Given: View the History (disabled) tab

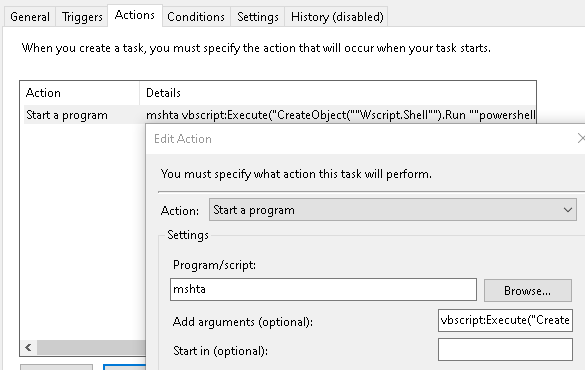Looking at the screenshot, I should 337,17.
